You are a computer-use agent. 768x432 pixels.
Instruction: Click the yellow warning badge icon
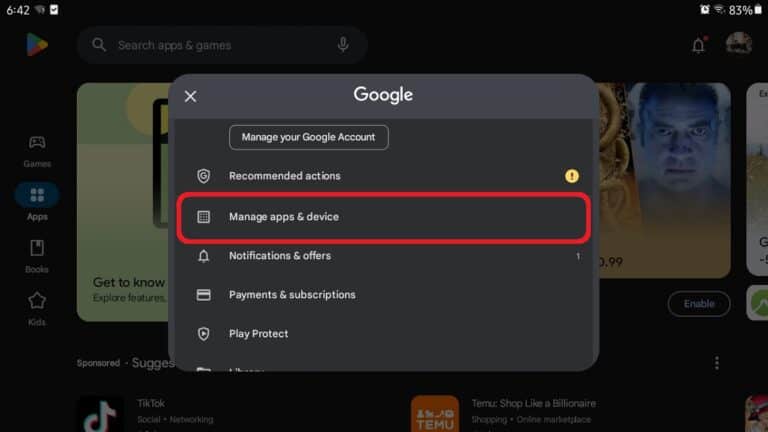tap(571, 176)
